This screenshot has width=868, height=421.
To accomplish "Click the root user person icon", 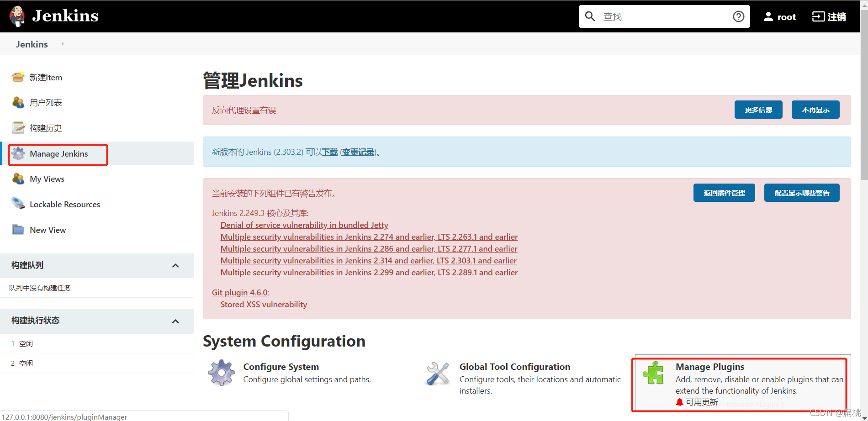I will click(x=768, y=16).
